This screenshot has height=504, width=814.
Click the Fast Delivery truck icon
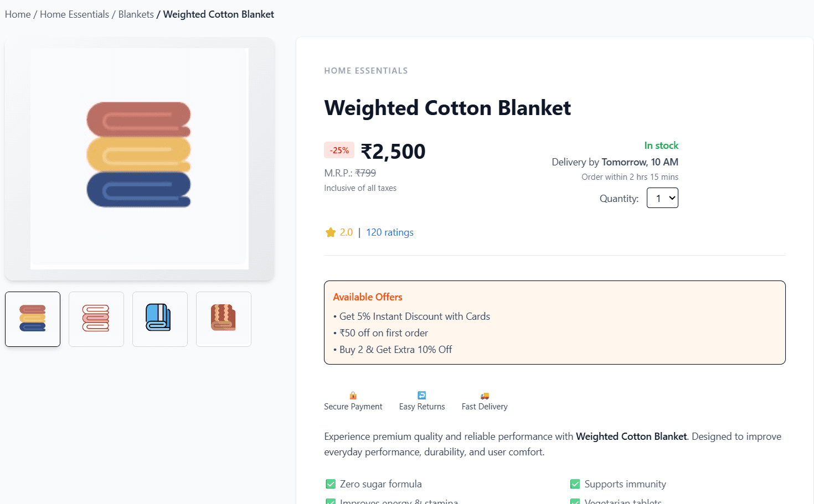(x=485, y=396)
